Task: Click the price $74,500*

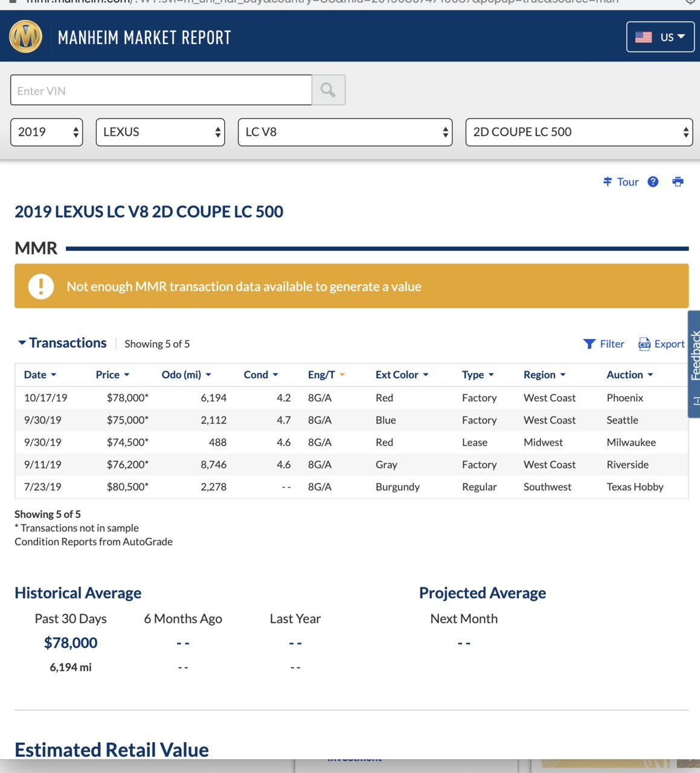Action: pos(127,442)
